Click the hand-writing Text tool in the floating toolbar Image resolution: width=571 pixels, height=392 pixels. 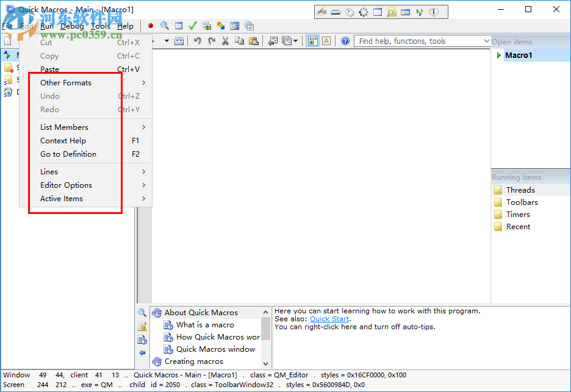tap(321, 12)
